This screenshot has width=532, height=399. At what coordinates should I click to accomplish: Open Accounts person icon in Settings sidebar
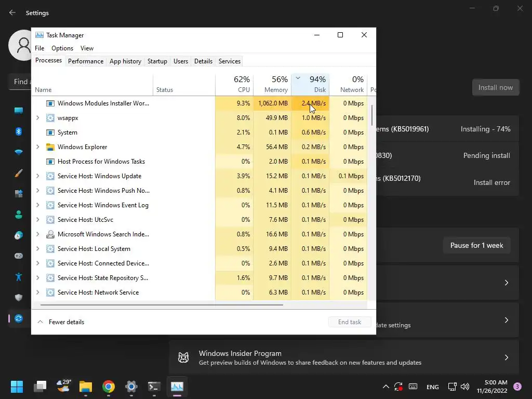19,215
